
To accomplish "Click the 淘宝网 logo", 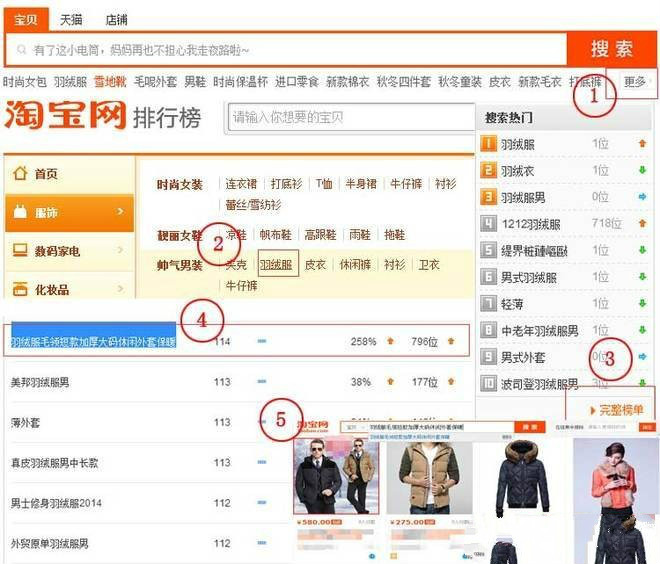I will 66,116.
